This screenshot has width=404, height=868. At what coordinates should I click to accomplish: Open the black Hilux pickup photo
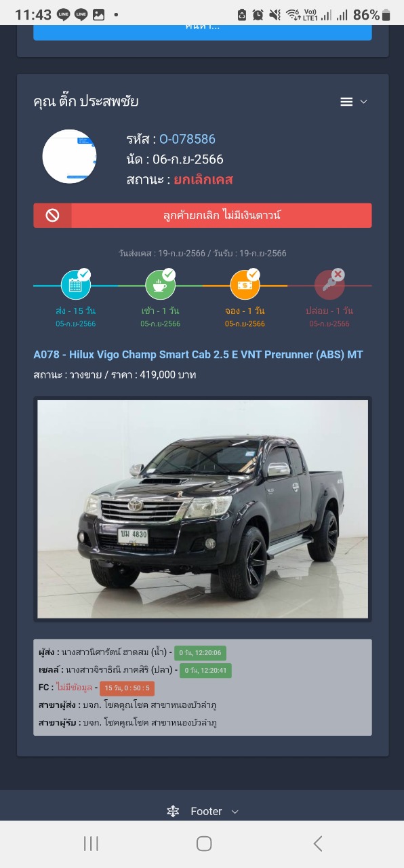click(x=203, y=509)
